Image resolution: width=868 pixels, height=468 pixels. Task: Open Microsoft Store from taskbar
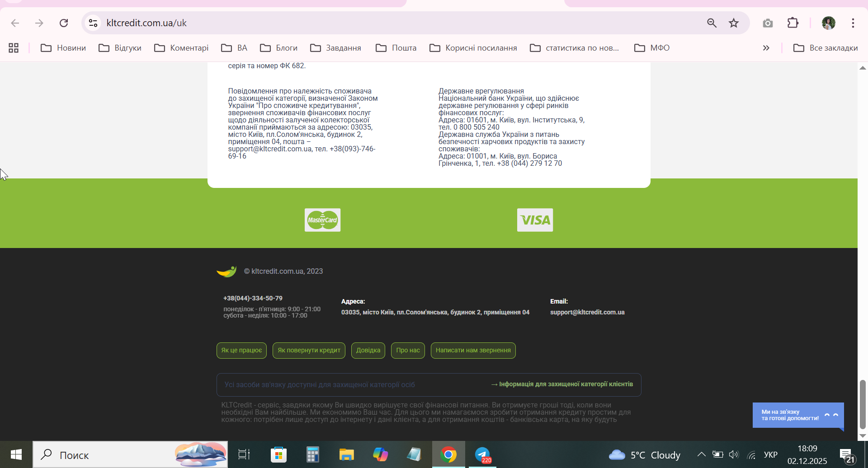pyautogui.click(x=278, y=454)
